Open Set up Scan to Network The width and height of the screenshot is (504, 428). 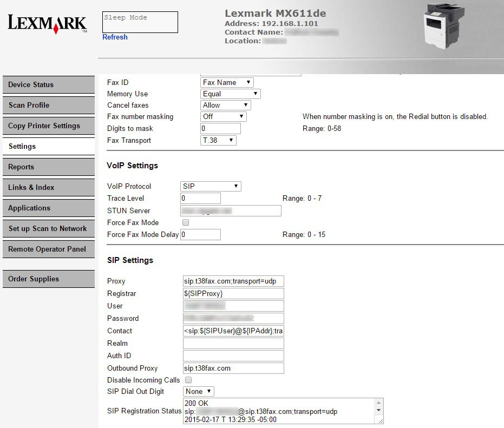pos(49,228)
